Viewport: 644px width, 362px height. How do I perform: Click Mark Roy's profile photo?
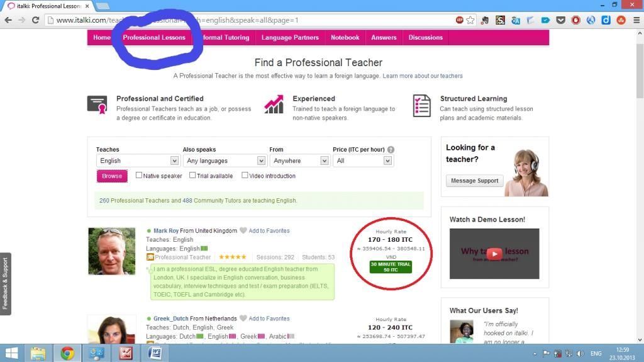click(x=112, y=251)
